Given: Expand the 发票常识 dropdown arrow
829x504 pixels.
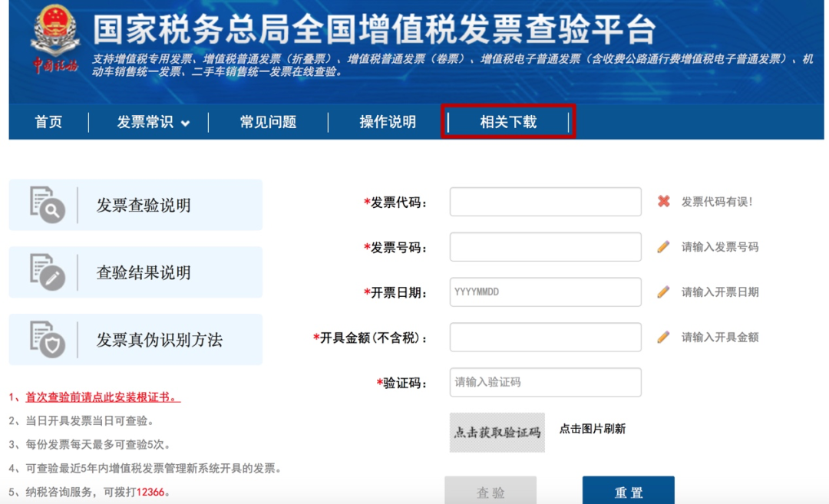Looking at the screenshot, I should coord(185,124).
